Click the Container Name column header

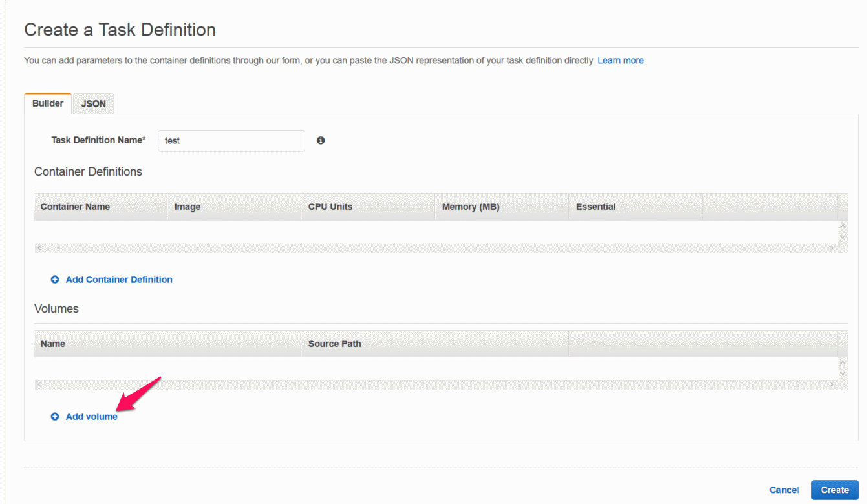pyautogui.click(x=101, y=207)
